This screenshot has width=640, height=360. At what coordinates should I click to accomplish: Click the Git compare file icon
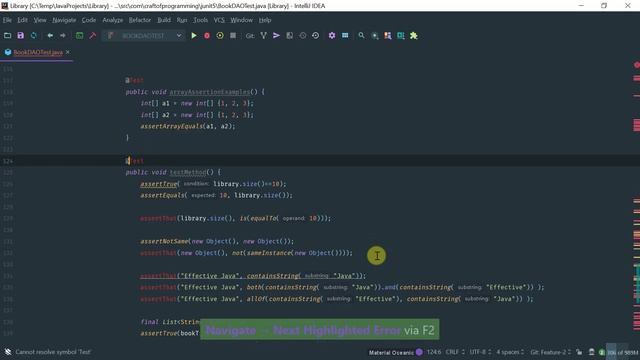[289, 36]
